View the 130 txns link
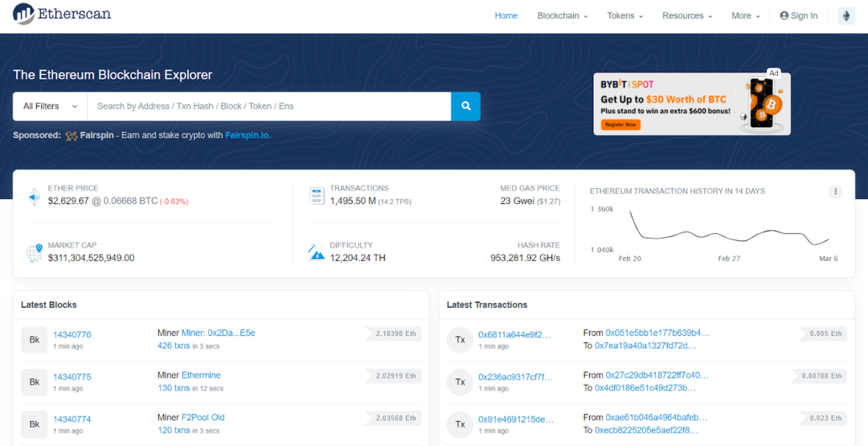The image size is (868, 446). coord(174,388)
